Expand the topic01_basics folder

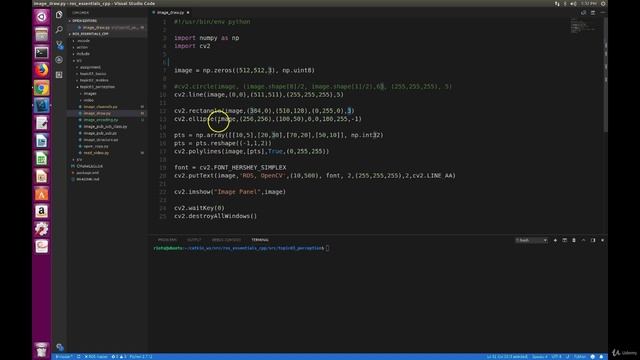[93, 74]
